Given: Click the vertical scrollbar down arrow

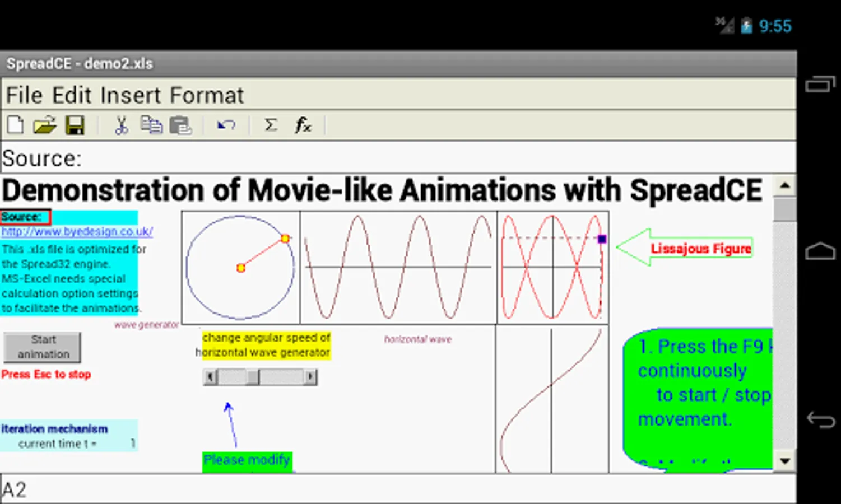Looking at the screenshot, I should coord(785,461).
